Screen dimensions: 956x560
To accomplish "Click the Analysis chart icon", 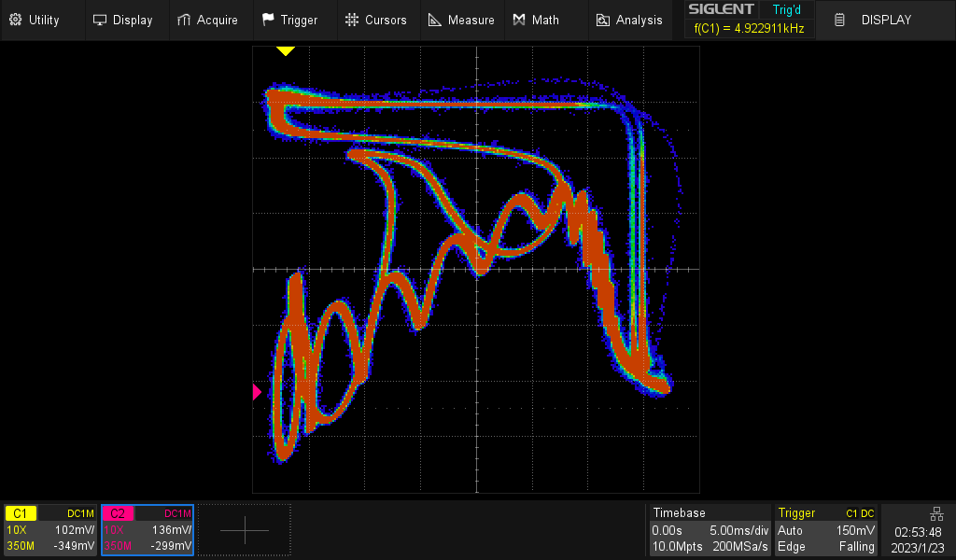I will [603, 20].
